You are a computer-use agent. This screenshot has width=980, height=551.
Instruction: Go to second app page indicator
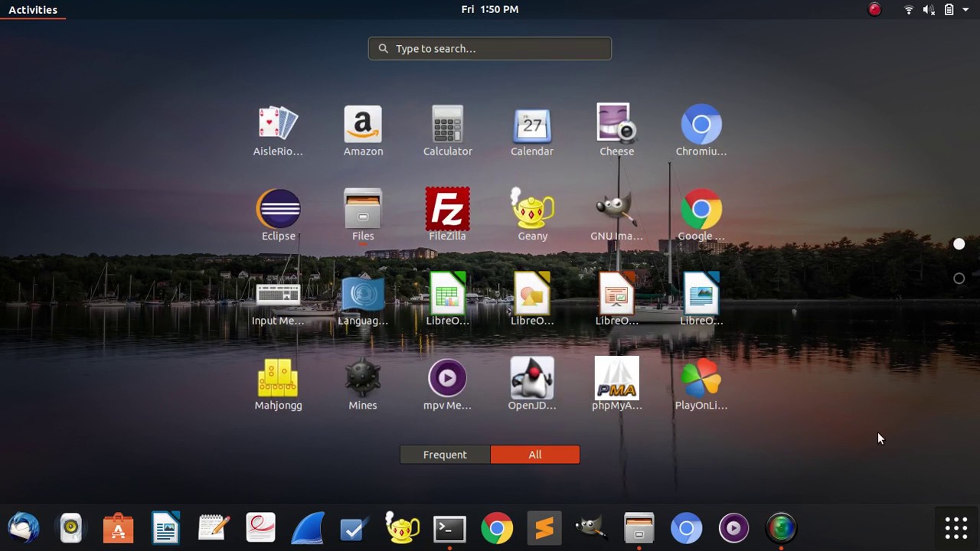pyautogui.click(x=959, y=279)
